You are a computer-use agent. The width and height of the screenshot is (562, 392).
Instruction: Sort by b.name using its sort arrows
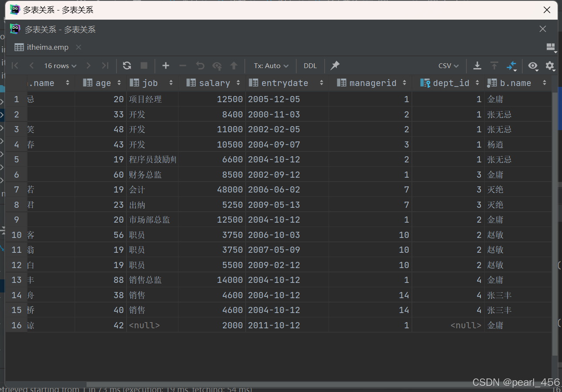(x=545, y=83)
